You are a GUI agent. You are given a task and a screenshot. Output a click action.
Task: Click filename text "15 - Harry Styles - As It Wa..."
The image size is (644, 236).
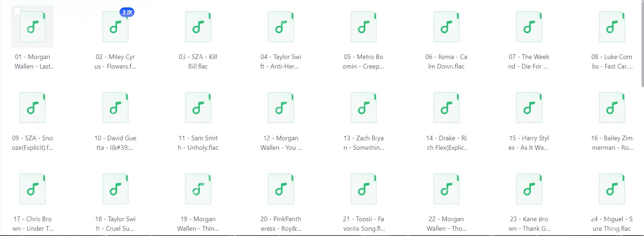(x=529, y=143)
